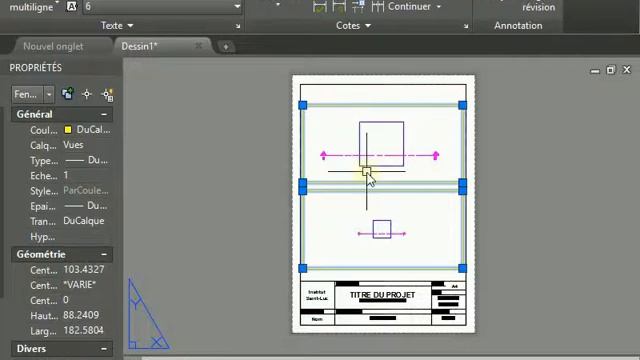This screenshot has height=360, width=640.
Task: Add a new drawing tab
Action: tap(226, 47)
